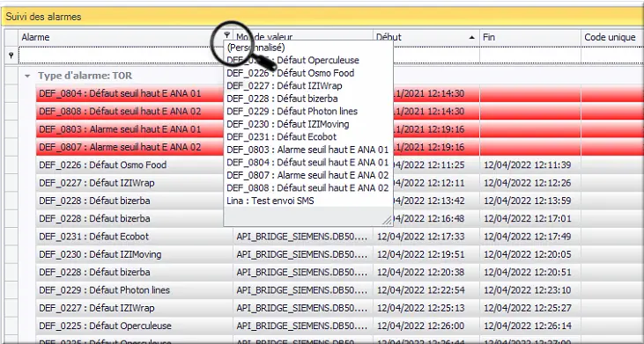
Task: Choose DEF_0231 : Défaut Ecobot filter entry
Action: click(282, 136)
